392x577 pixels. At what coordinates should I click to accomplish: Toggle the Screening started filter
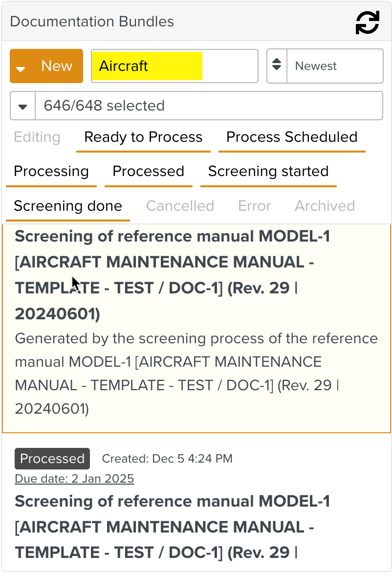(x=268, y=172)
